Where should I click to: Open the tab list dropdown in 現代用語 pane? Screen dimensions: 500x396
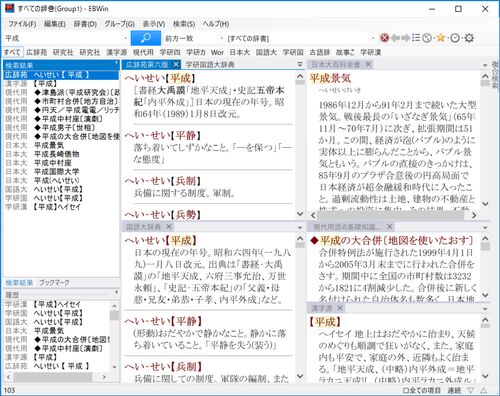click(x=485, y=227)
